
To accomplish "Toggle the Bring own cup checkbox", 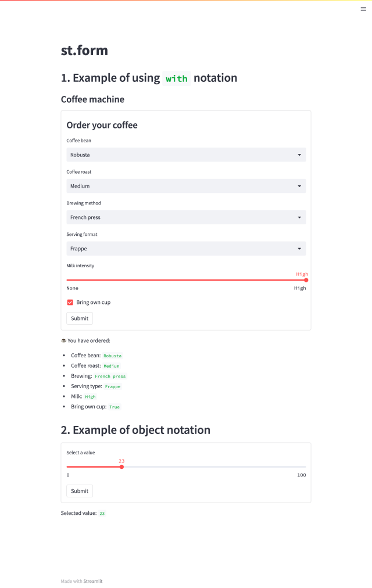I will point(70,302).
